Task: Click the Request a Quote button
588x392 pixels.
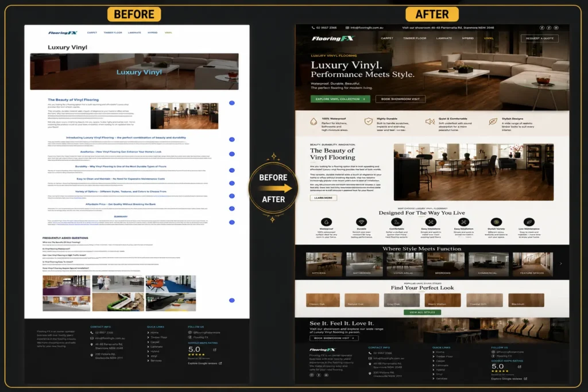Action: [x=539, y=38]
